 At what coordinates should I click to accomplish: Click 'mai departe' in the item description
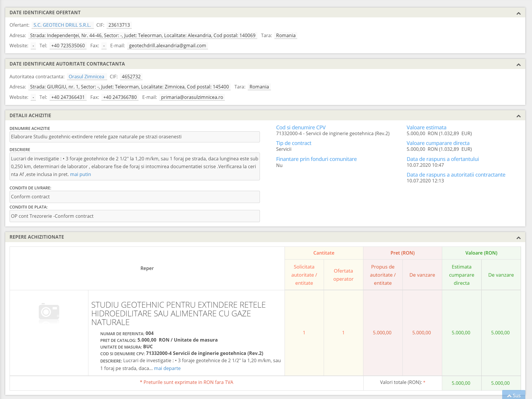point(167,368)
